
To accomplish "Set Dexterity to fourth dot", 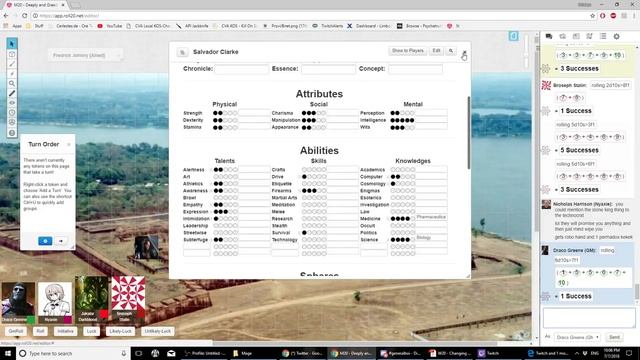I will coord(230,120).
